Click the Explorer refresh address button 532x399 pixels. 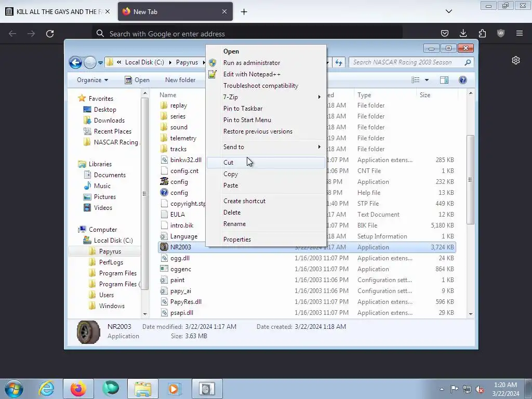pos(339,62)
